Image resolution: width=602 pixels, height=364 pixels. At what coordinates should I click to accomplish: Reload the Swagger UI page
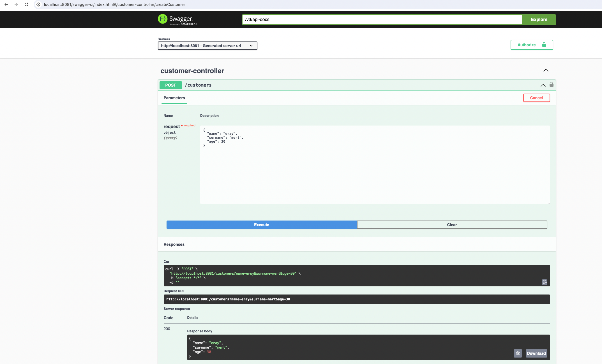[x=26, y=4]
